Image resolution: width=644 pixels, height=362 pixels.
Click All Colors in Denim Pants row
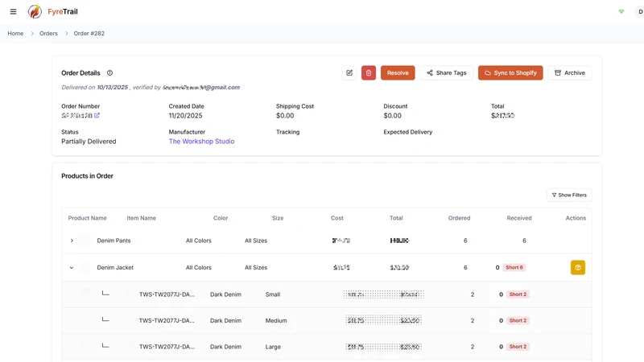tap(198, 241)
